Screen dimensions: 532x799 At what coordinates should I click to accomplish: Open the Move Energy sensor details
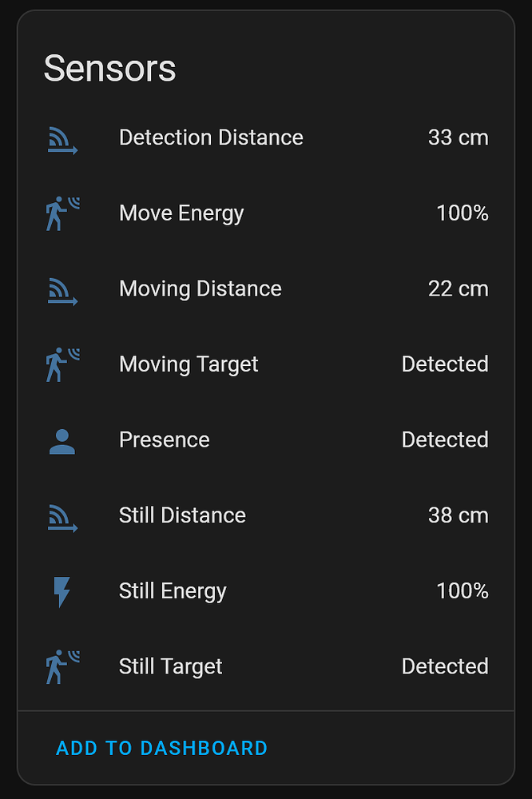[266, 213]
